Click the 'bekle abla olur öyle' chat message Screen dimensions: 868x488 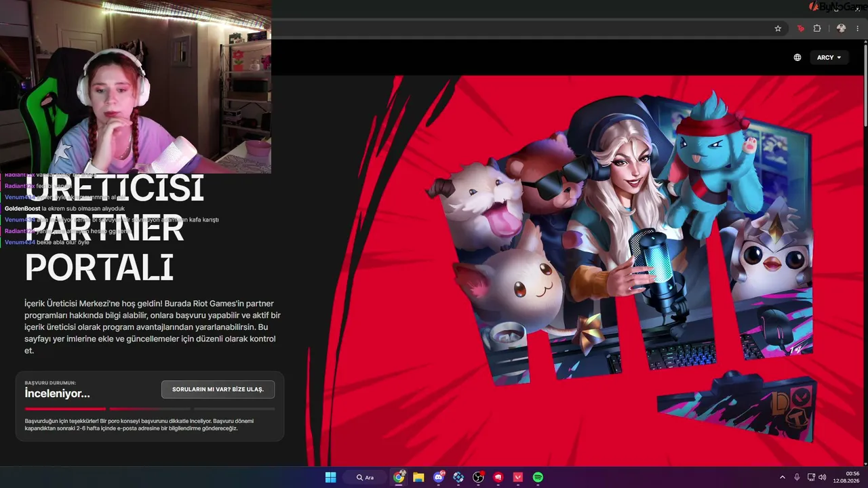47,242
